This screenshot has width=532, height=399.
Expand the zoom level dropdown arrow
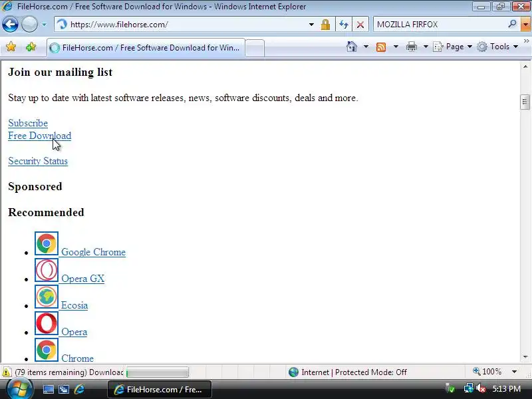[514, 372]
